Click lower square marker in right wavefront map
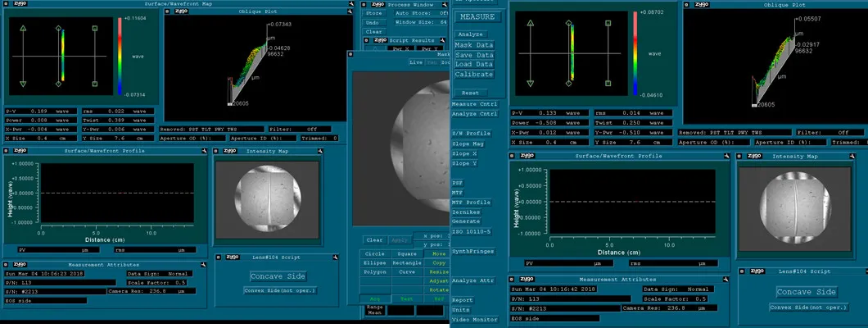The height and width of the screenshot is (328, 868). coord(608,83)
